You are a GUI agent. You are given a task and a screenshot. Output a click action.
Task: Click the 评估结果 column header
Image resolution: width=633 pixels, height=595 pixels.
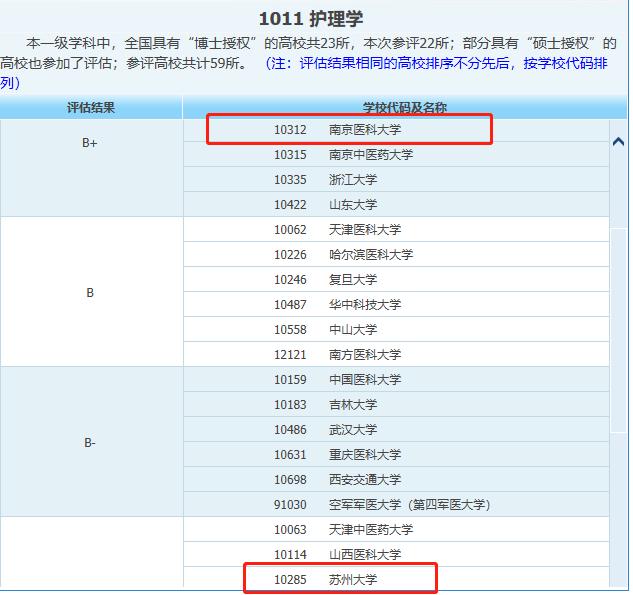pos(91,107)
